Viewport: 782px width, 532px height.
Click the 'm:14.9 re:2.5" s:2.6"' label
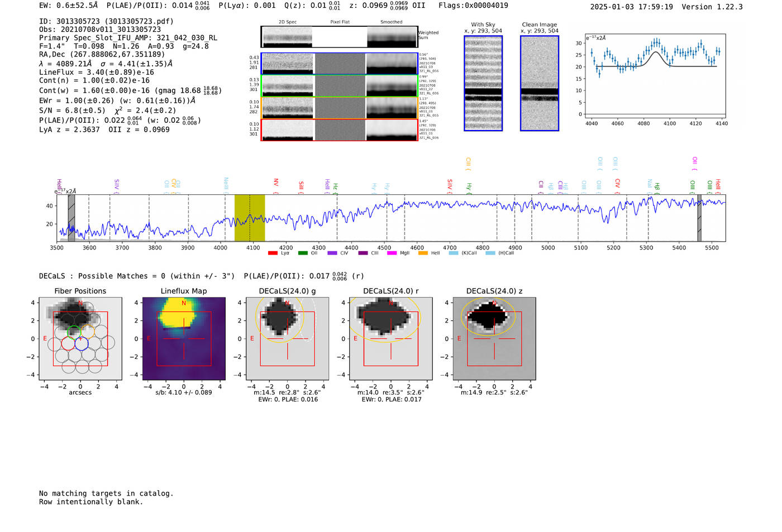494,392
